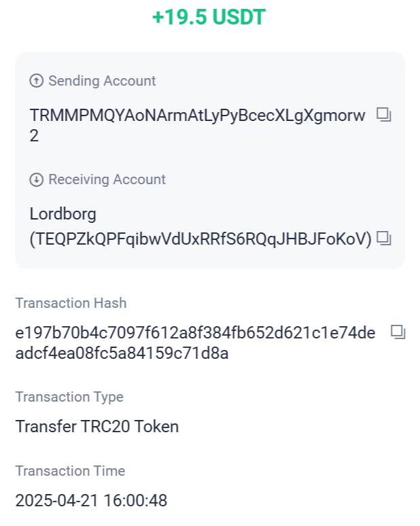This screenshot has height=526, width=420.
Task: Click hash line beginning e197b70b
Action: coord(195,333)
